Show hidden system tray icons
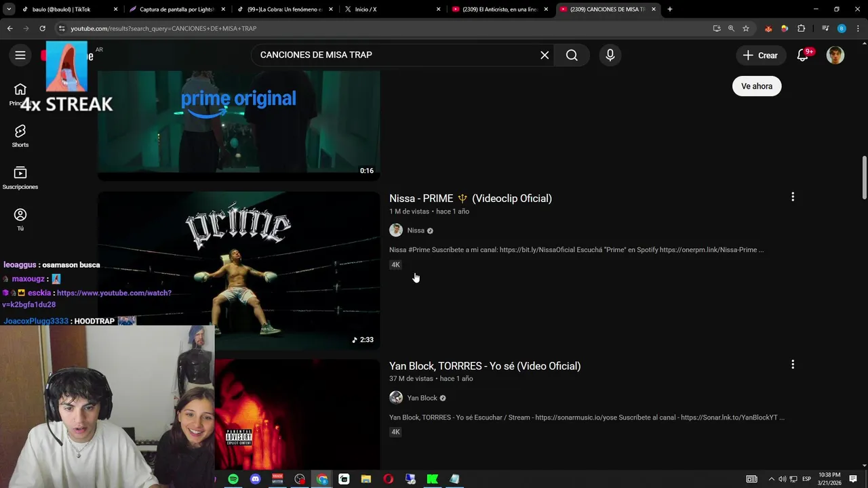This screenshot has height=488, width=868. [771, 479]
